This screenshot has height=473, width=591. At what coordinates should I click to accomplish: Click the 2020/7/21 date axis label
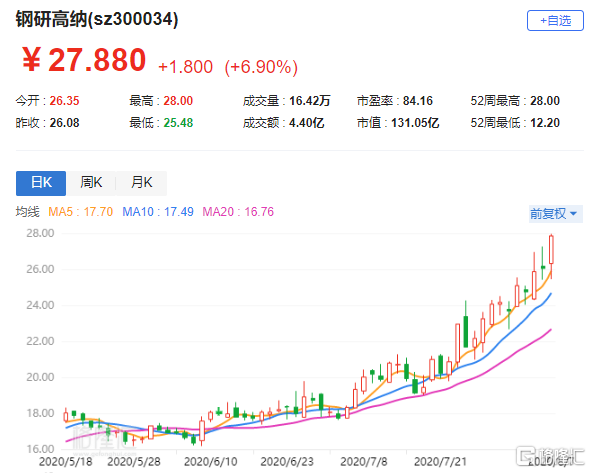click(440, 462)
